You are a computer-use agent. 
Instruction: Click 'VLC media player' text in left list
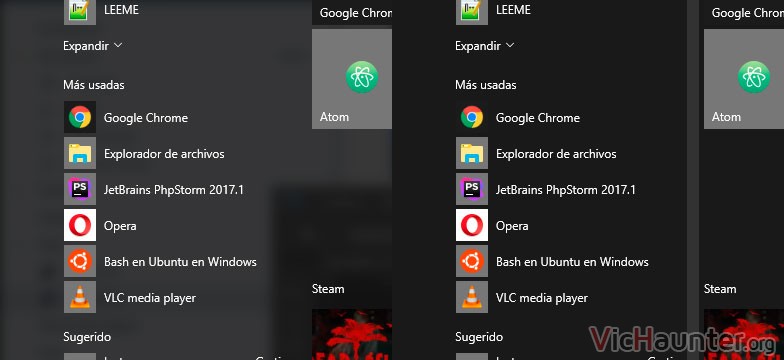click(150, 298)
